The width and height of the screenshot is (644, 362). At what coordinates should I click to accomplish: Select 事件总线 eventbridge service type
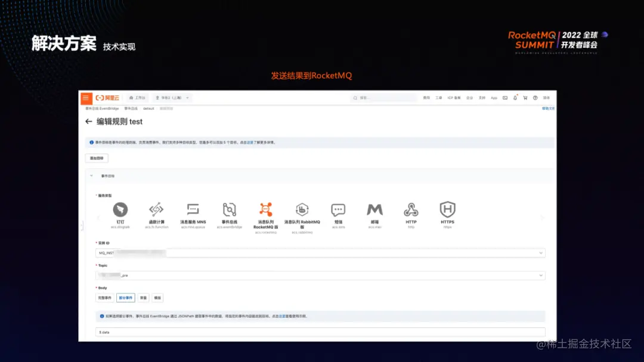[229, 215]
